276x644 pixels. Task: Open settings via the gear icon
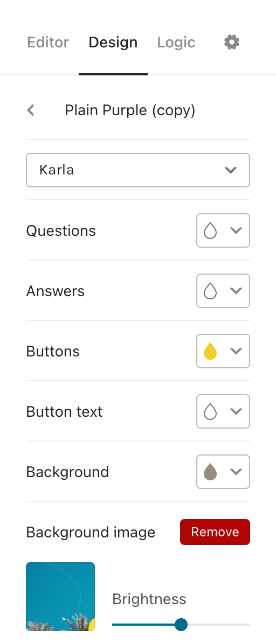point(232,43)
